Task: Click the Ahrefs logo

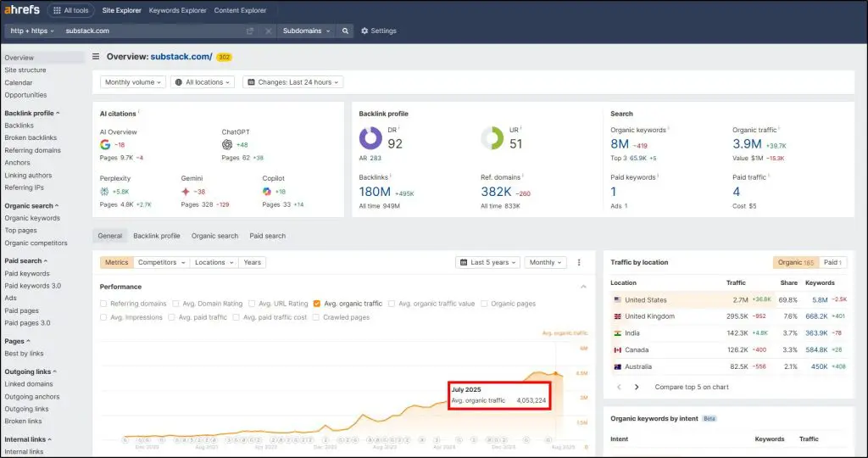Action: pos(20,10)
